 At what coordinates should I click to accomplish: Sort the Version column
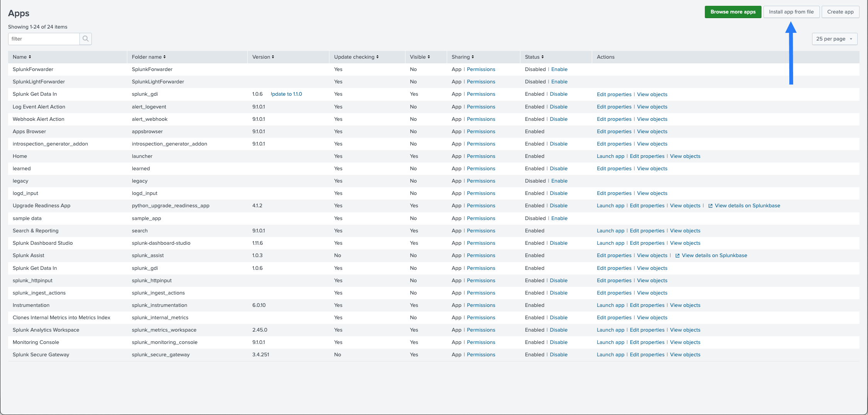coord(263,57)
